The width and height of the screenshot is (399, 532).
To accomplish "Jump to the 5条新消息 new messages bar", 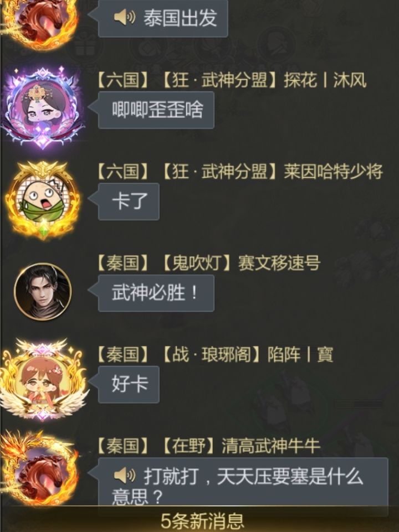I will (x=202, y=520).
